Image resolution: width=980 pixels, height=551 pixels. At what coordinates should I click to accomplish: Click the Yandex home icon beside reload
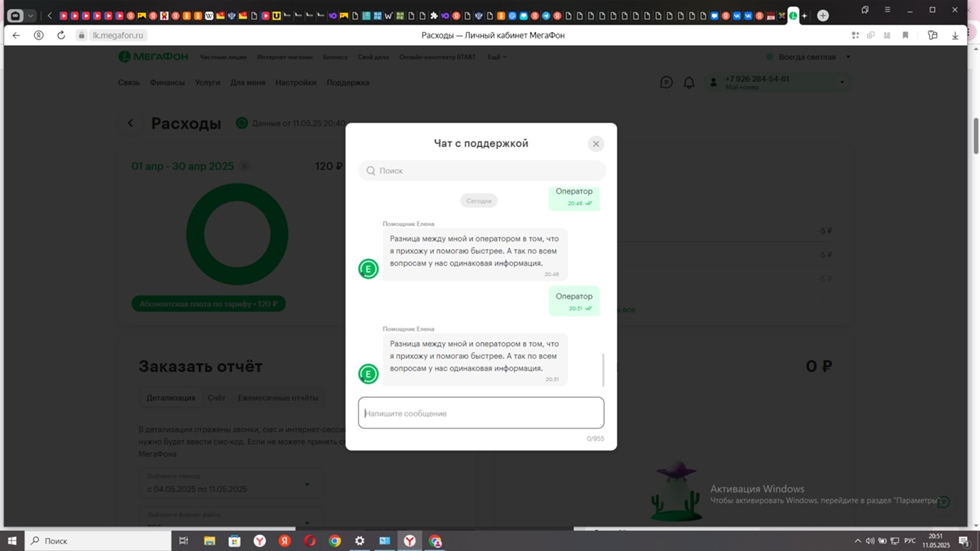click(39, 35)
